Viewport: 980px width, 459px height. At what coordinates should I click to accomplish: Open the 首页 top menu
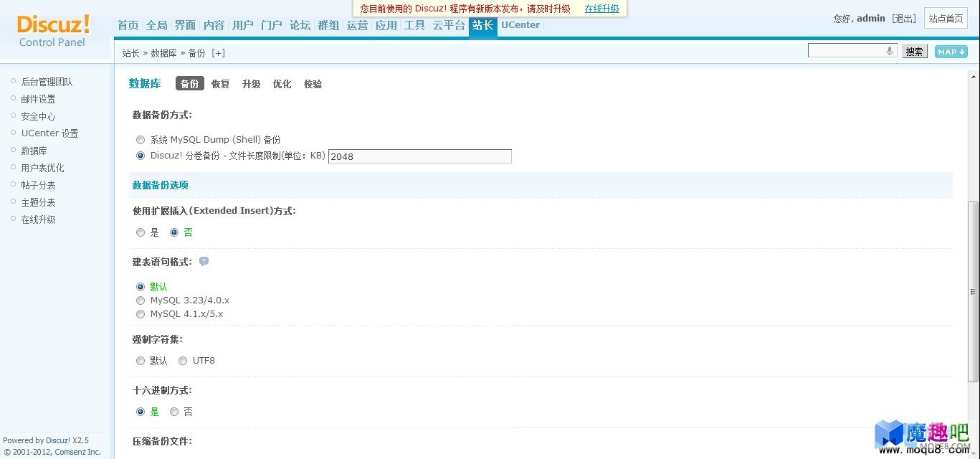tap(128, 25)
